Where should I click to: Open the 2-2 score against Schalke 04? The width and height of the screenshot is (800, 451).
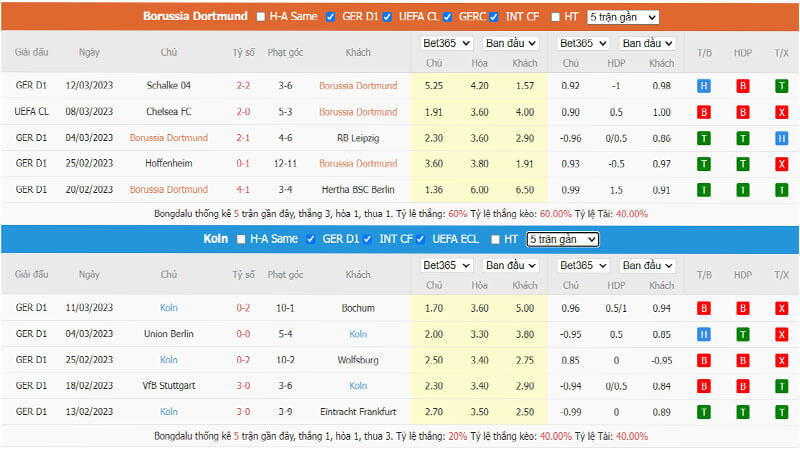(x=243, y=86)
